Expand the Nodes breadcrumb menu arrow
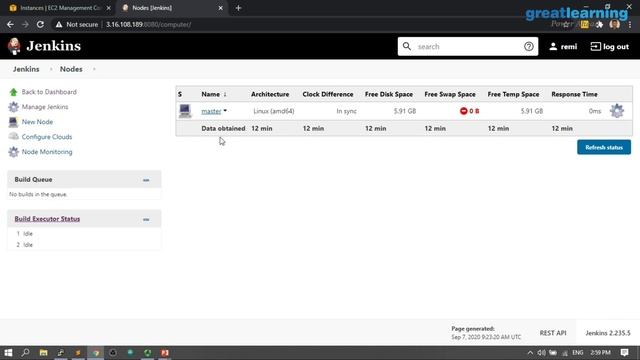 [94, 69]
